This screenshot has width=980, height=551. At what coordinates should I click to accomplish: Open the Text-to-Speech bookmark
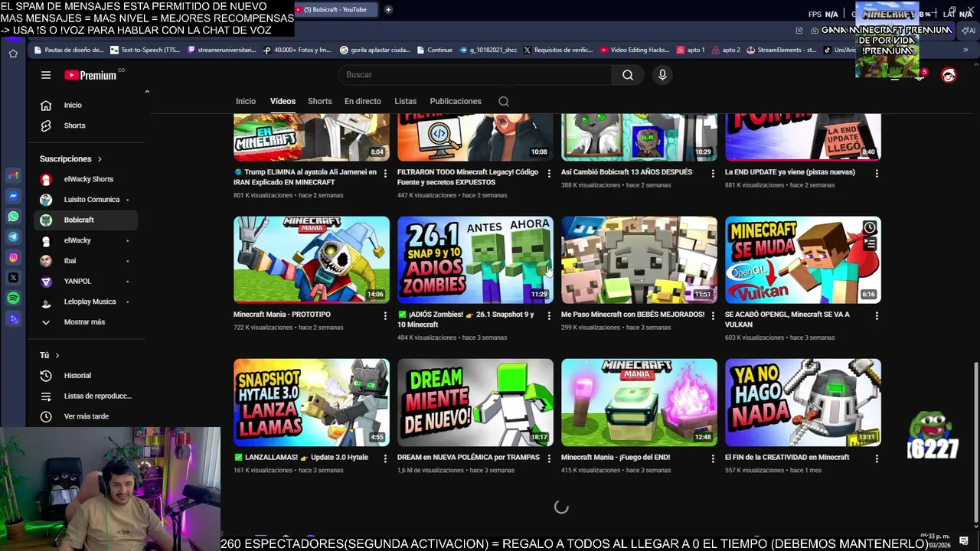pyautogui.click(x=145, y=50)
